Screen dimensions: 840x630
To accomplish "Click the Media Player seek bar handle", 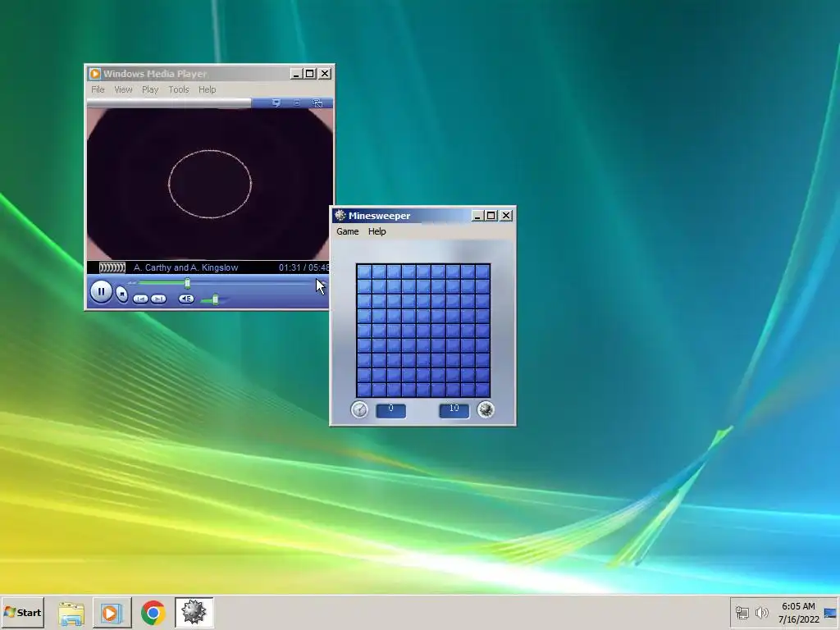I will click(188, 283).
